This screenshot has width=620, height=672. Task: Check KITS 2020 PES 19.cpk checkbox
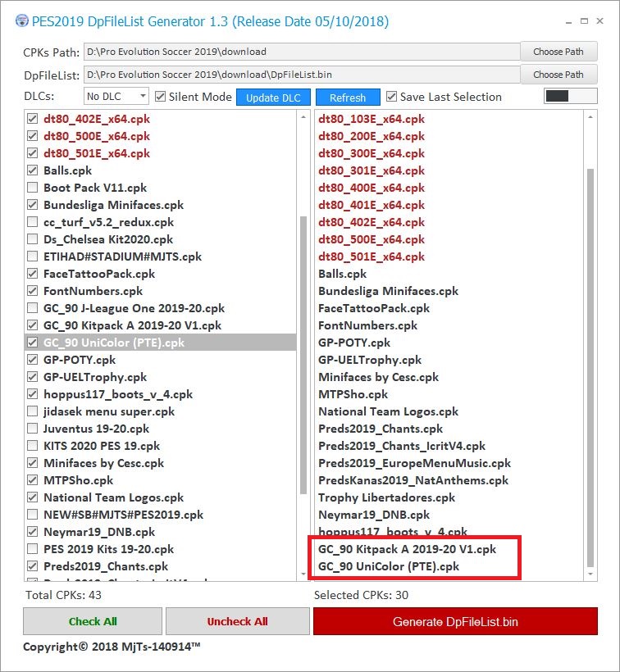click(x=32, y=445)
